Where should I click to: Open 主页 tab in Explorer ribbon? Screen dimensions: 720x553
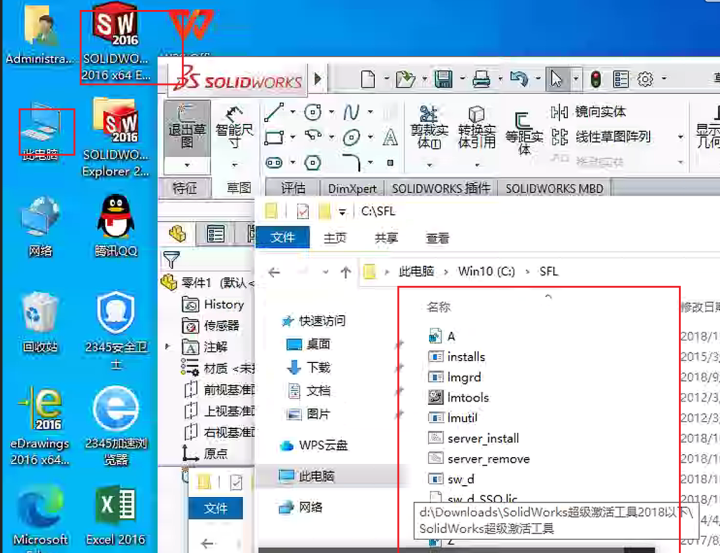(x=335, y=238)
